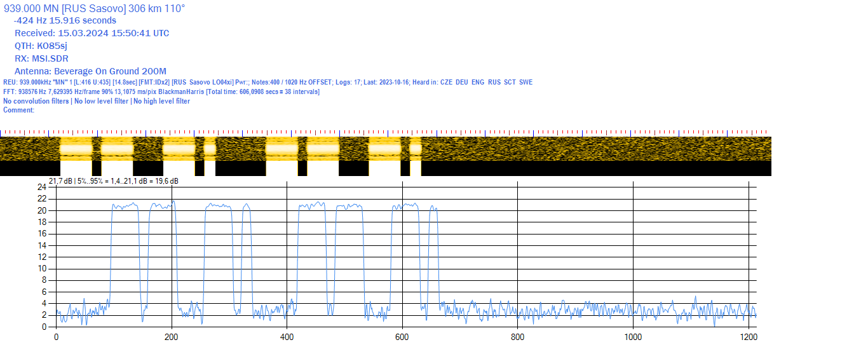Click the yellow spectrogram waterfall strip

click(386, 149)
